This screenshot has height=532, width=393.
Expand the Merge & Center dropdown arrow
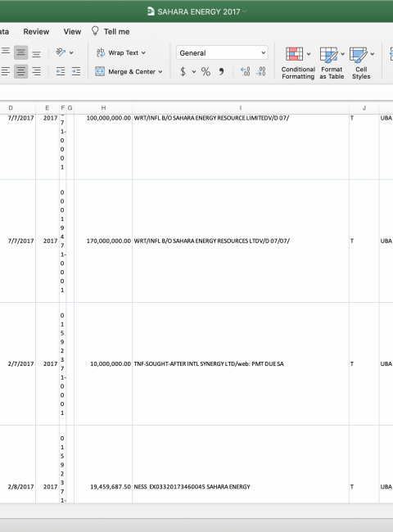[x=160, y=71]
